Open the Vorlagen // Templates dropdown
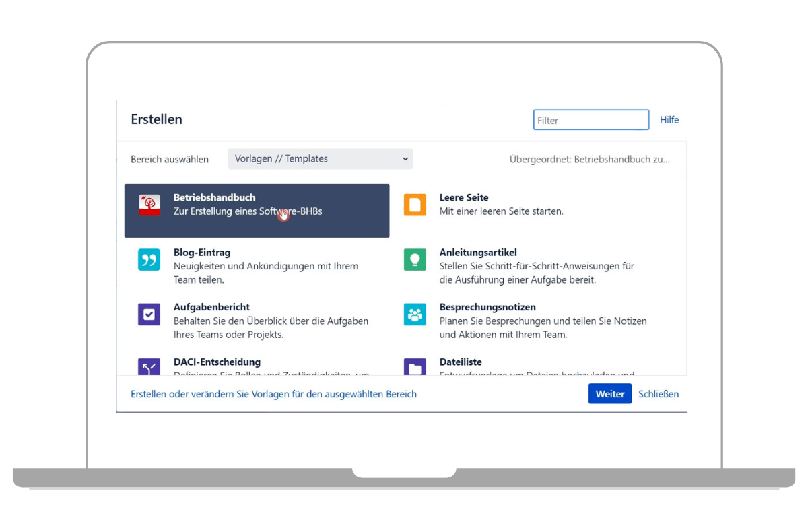The image size is (808, 532). [320, 159]
